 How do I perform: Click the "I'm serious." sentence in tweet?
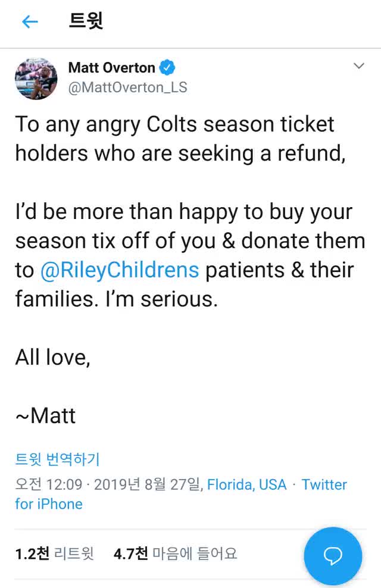[161, 299]
